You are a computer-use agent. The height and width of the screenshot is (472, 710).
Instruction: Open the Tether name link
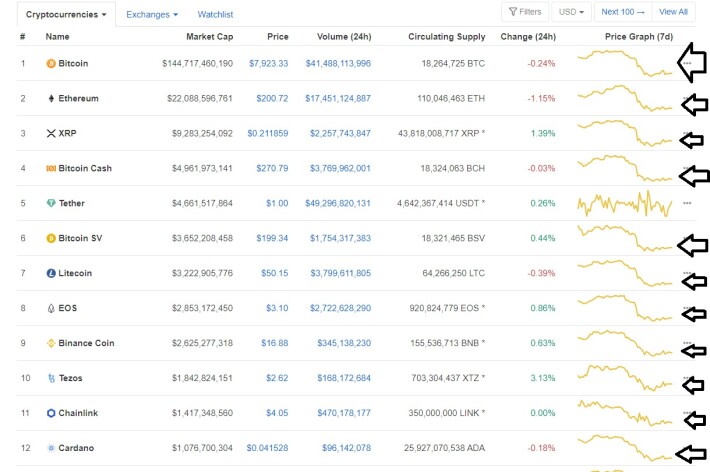pyautogui.click(x=72, y=203)
